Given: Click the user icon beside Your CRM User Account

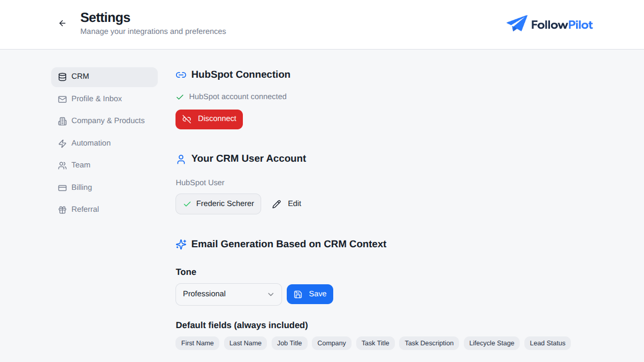Looking at the screenshot, I should [x=181, y=159].
